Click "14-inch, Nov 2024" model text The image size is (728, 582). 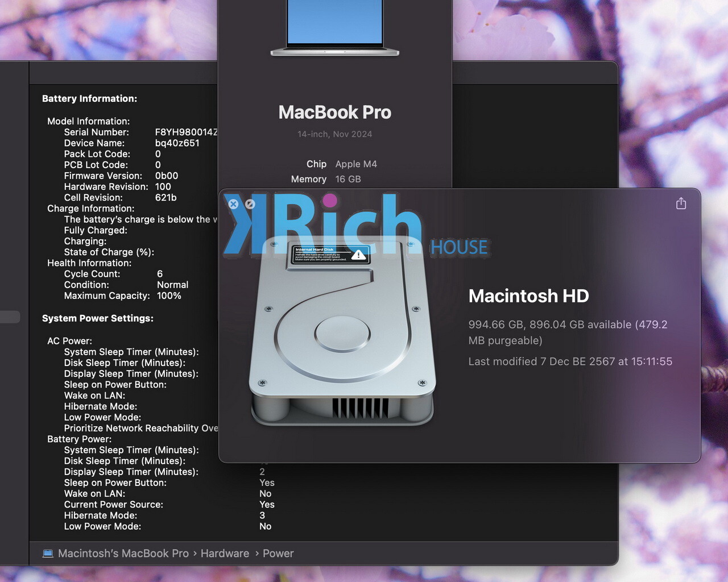click(335, 134)
